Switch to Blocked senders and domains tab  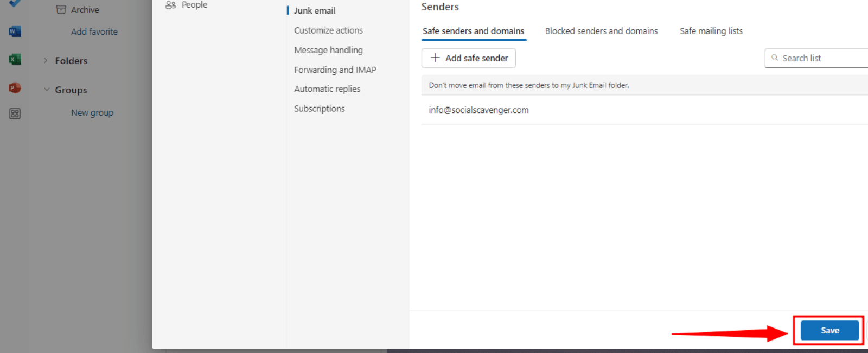pos(601,31)
